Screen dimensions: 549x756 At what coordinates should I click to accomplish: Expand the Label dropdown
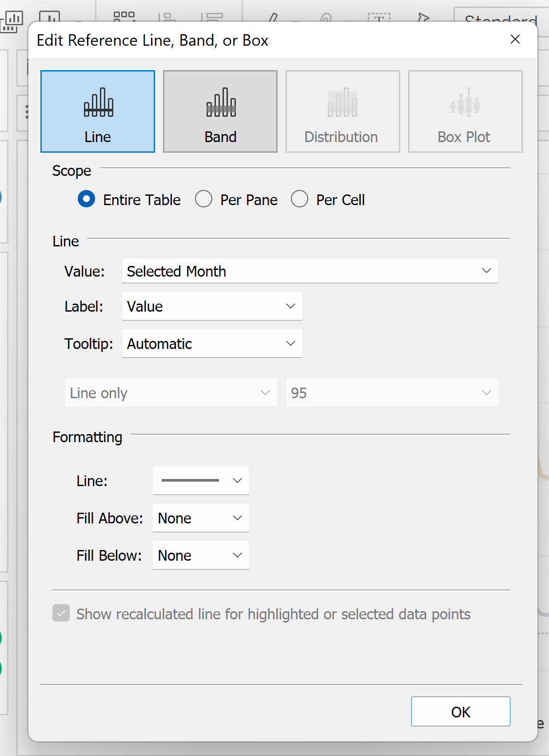[x=212, y=306]
